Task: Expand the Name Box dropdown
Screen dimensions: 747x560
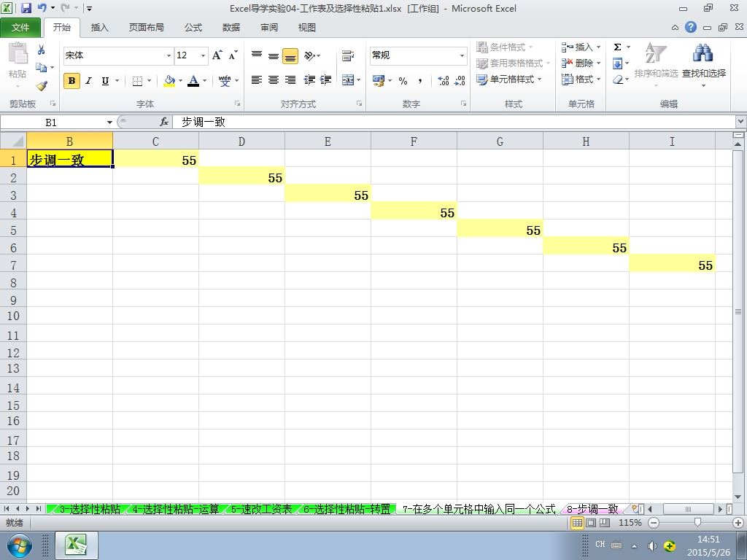Action: pos(109,122)
